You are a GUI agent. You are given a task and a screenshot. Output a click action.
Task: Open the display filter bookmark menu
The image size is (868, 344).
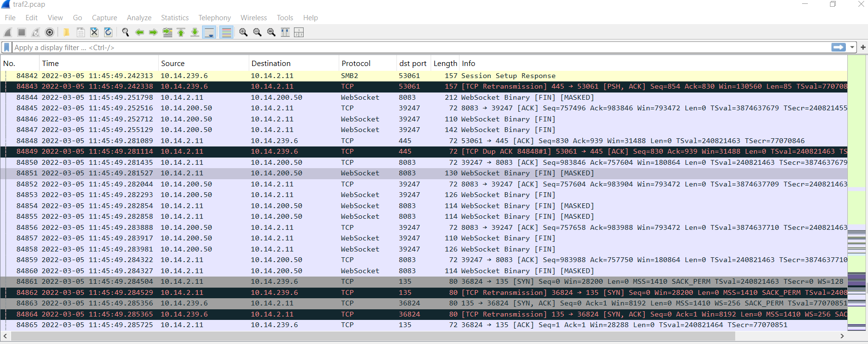point(7,47)
